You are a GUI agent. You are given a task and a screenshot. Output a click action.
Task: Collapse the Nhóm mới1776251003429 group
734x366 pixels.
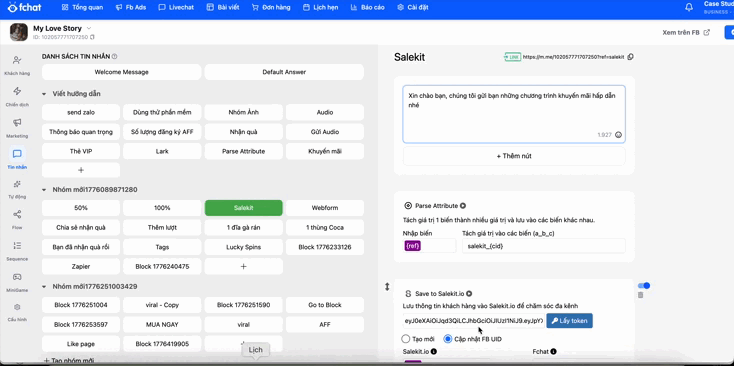coord(44,286)
